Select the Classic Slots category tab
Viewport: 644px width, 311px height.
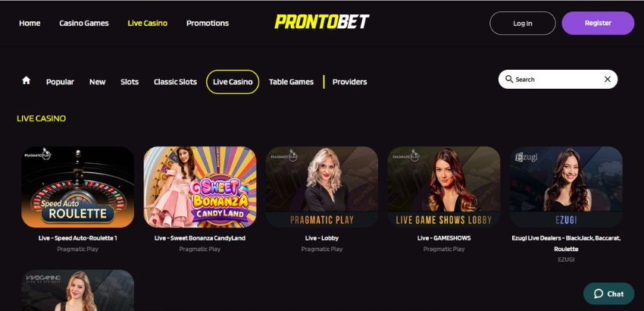(175, 82)
